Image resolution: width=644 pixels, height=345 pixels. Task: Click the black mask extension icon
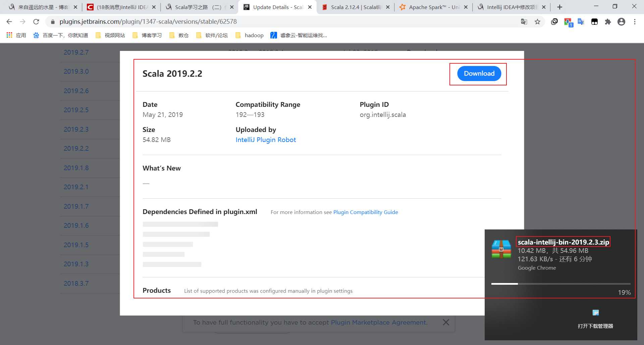click(594, 22)
